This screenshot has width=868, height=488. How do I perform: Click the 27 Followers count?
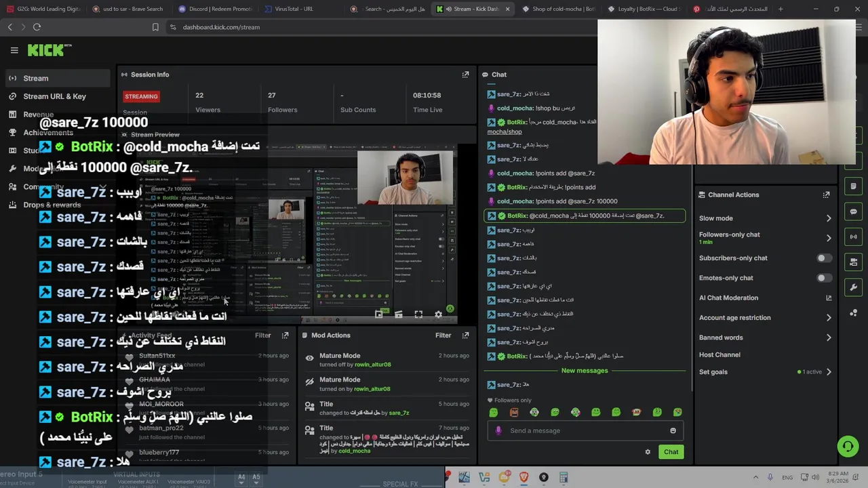click(271, 96)
